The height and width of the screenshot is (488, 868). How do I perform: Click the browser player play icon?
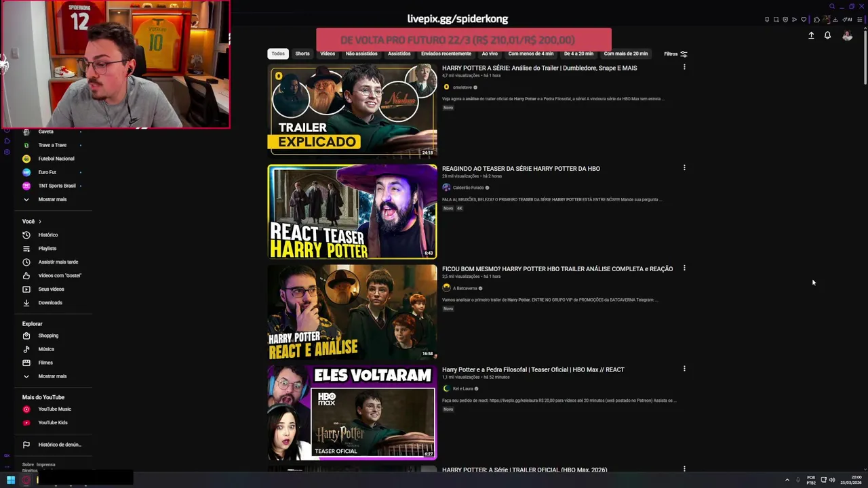(794, 20)
